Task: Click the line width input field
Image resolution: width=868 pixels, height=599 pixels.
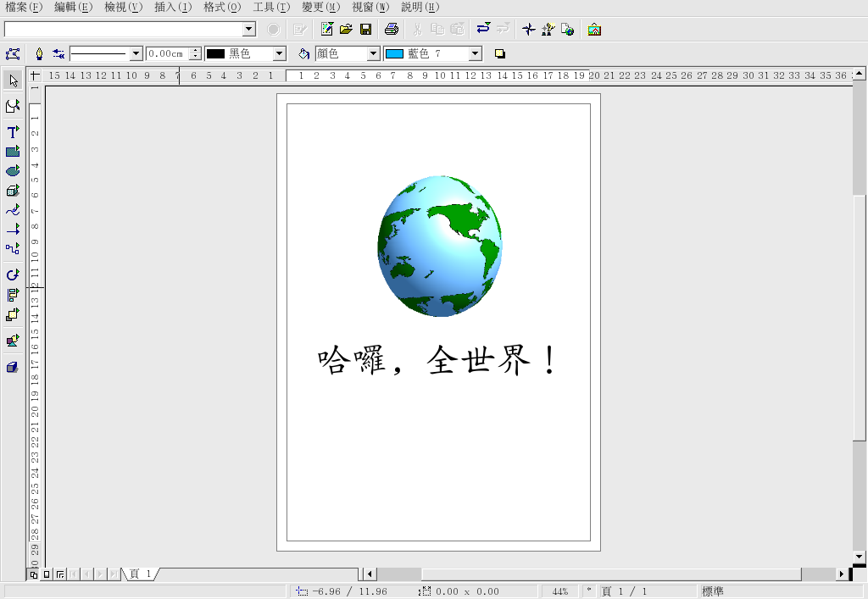Action: [166, 53]
